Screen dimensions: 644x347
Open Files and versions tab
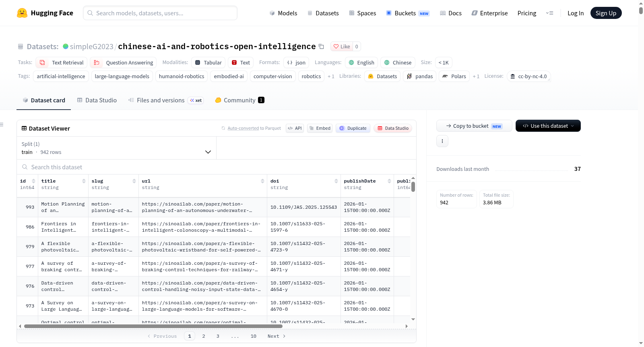pyautogui.click(x=166, y=100)
